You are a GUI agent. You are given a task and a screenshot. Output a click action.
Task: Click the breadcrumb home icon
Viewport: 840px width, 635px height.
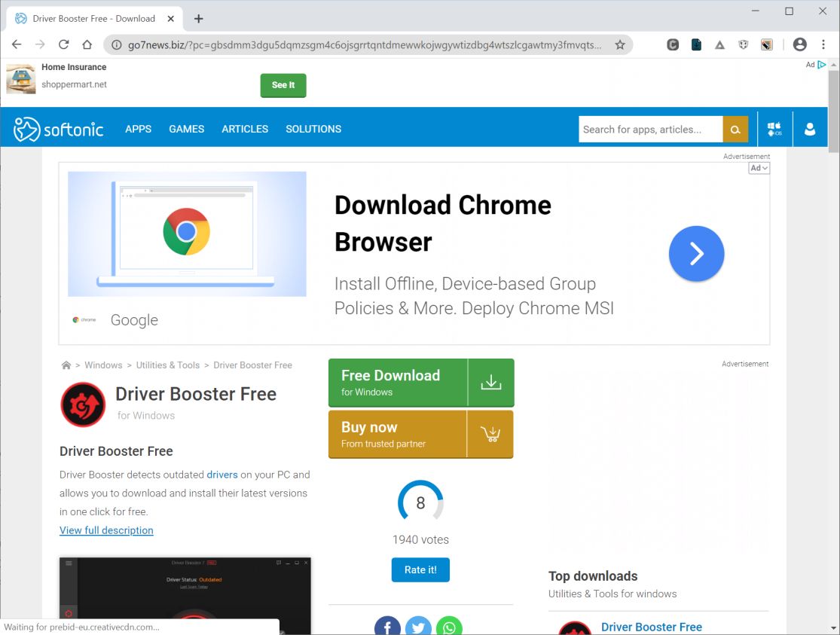tap(66, 365)
